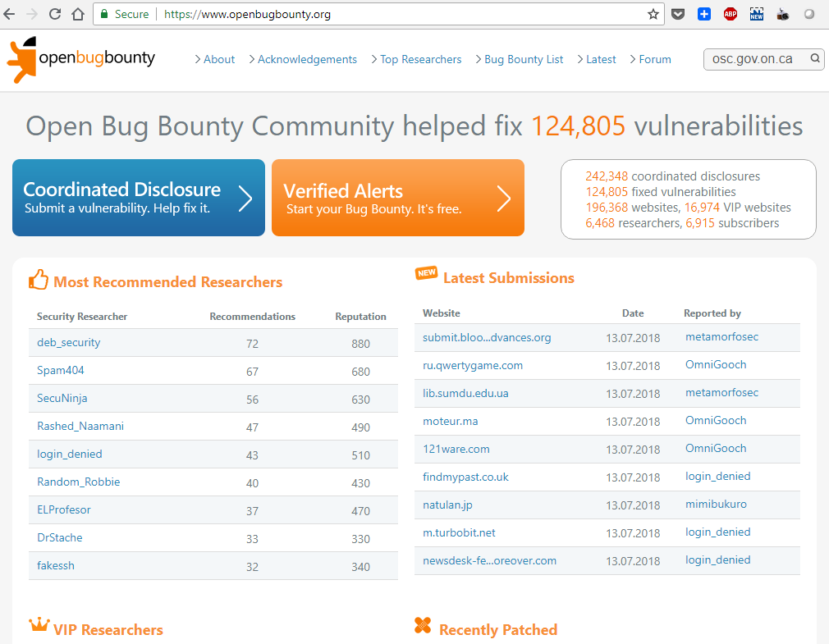Click the openbugbounty logo

[81, 60]
